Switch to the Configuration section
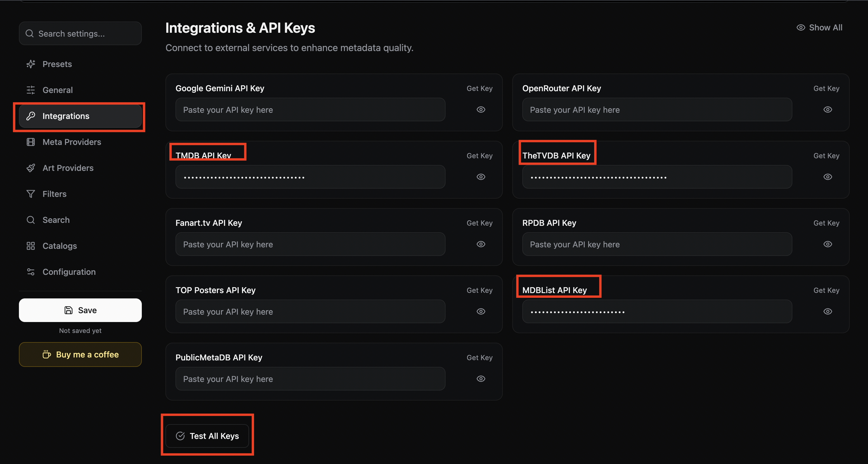The image size is (868, 464). tap(80, 272)
